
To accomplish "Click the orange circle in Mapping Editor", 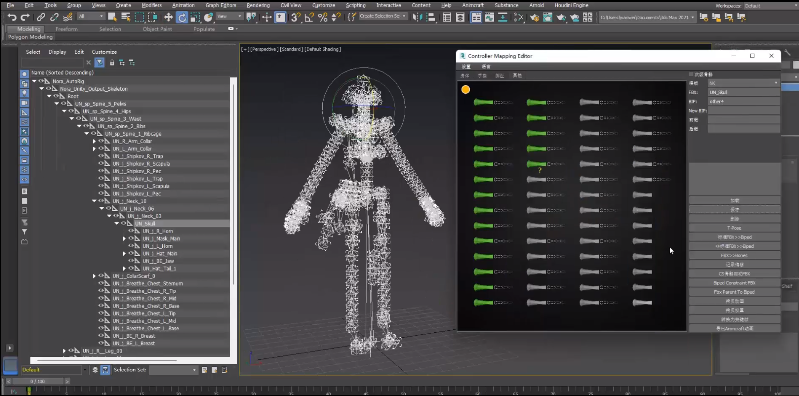I will pyautogui.click(x=465, y=90).
